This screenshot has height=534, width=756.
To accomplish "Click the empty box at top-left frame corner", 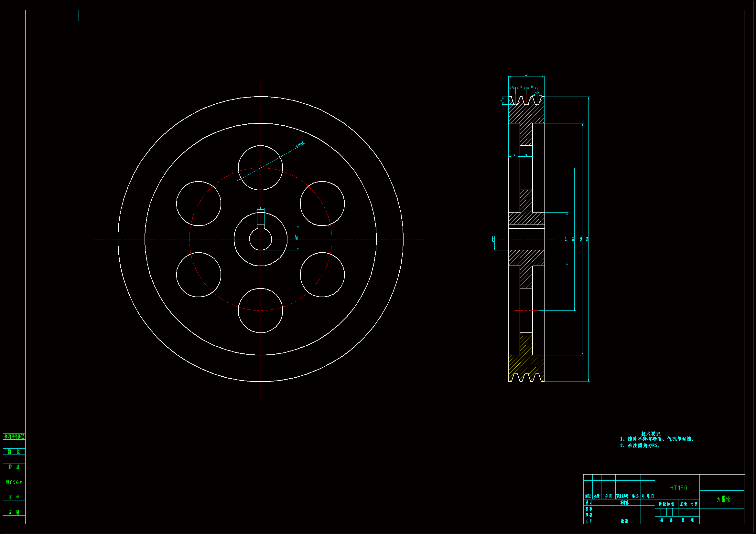I will point(52,16).
